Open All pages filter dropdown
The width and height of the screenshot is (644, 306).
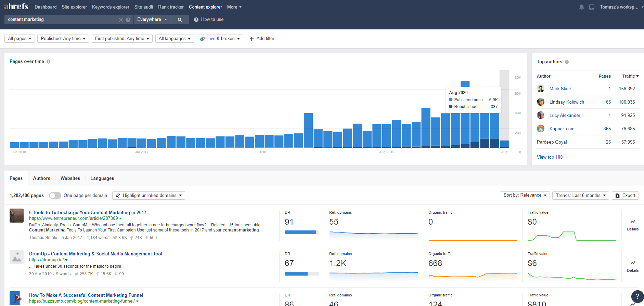(20, 39)
